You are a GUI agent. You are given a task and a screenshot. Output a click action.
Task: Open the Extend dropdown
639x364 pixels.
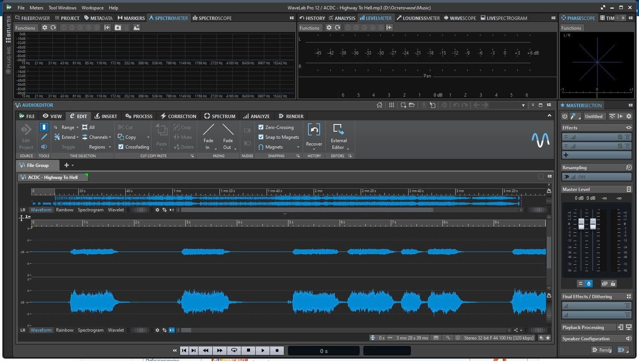coord(78,137)
